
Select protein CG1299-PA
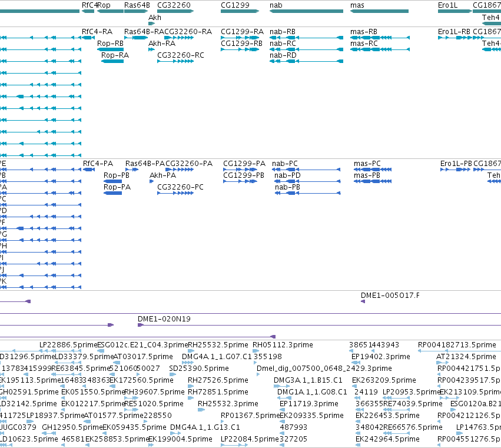(x=244, y=163)
